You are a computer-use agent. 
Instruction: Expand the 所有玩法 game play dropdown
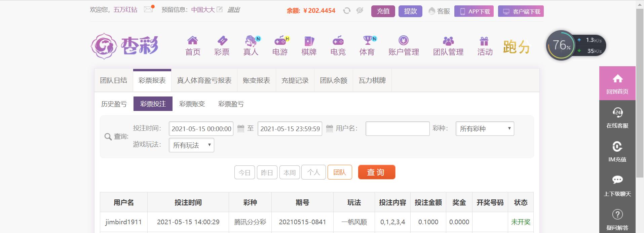coord(191,145)
